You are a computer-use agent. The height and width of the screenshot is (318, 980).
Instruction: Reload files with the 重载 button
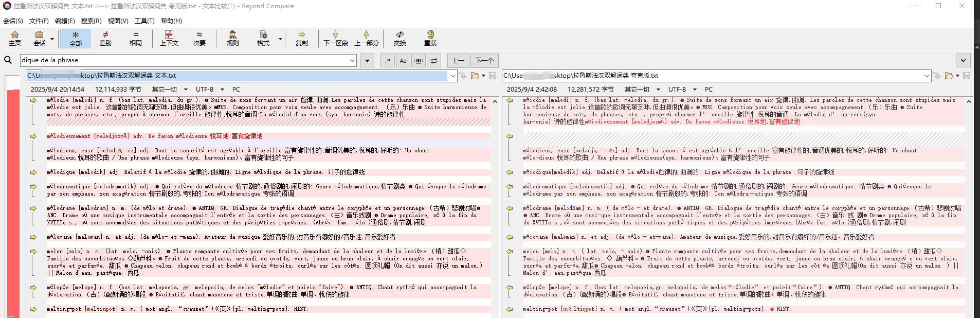coord(430,39)
